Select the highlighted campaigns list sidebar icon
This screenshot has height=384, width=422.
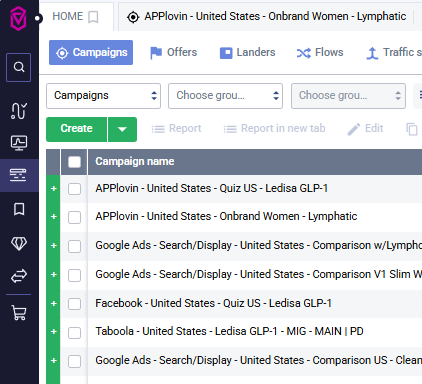(x=18, y=175)
